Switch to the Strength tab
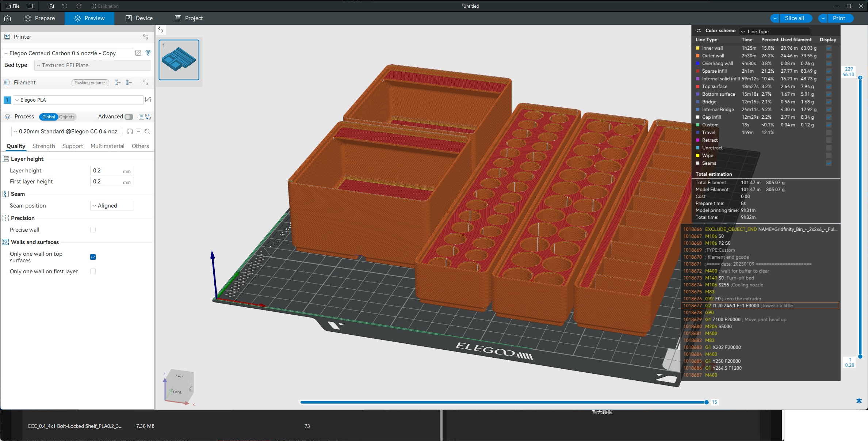 (43, 146)
